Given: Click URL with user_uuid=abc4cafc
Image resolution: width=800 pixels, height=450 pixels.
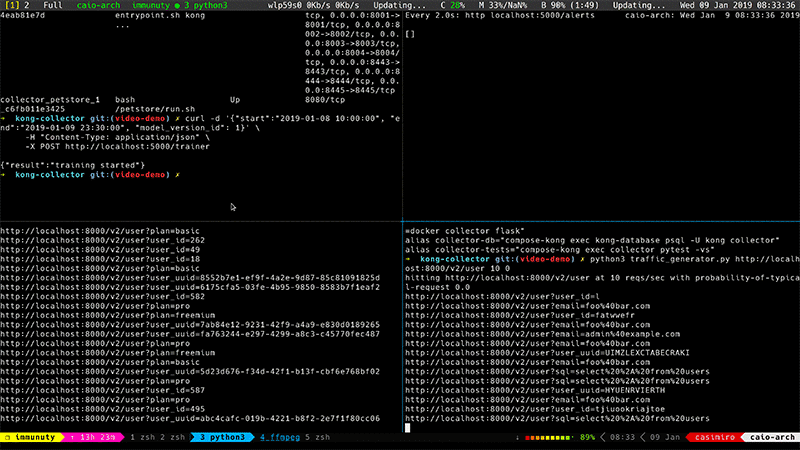Looking at the screenshot, I should pos(190,418).
